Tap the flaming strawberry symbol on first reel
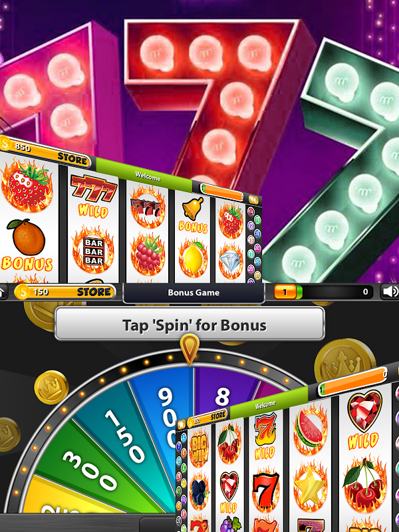The width and height of the screenshot is (399, 532). pos(27,186)
